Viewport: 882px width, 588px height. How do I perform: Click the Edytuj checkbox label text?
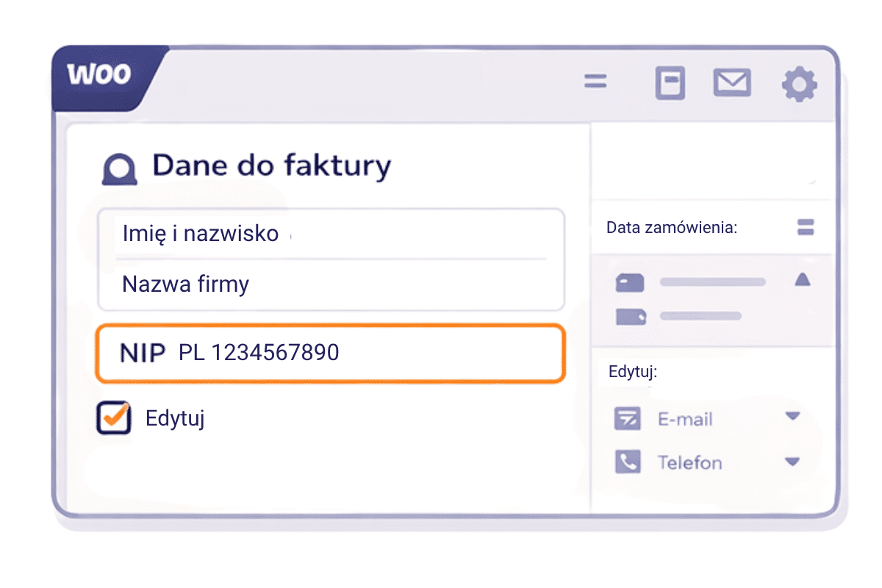[175, 418]
